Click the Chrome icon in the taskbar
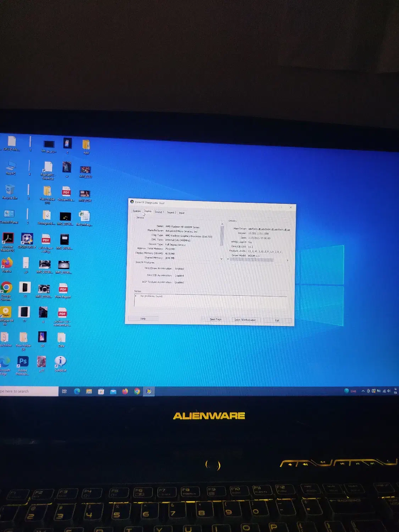 137,391
